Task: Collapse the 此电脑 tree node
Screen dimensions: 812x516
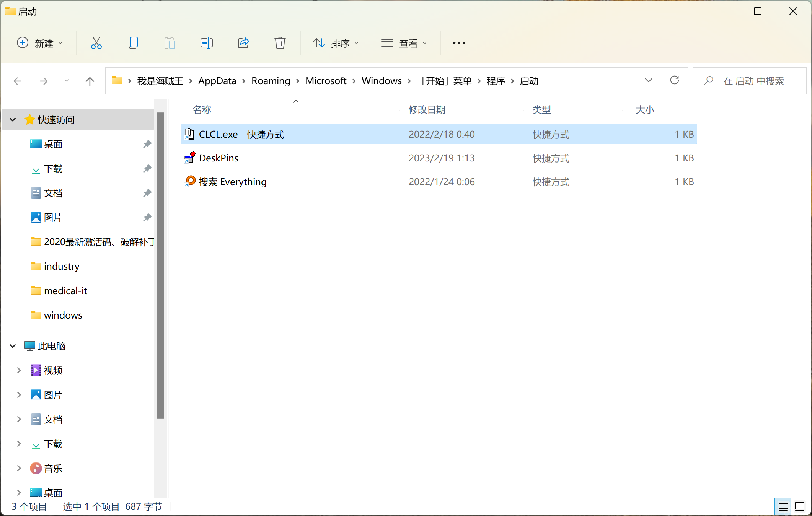Action: coord(13,346)
